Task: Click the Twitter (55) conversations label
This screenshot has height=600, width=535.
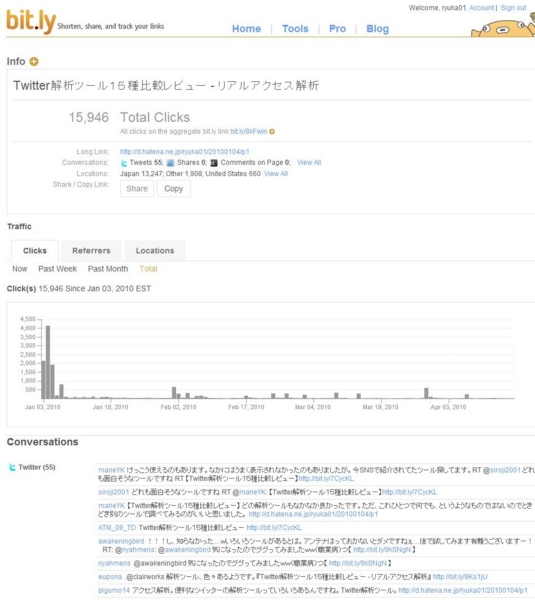Action: pyautogui.click(x=37, y=467)
